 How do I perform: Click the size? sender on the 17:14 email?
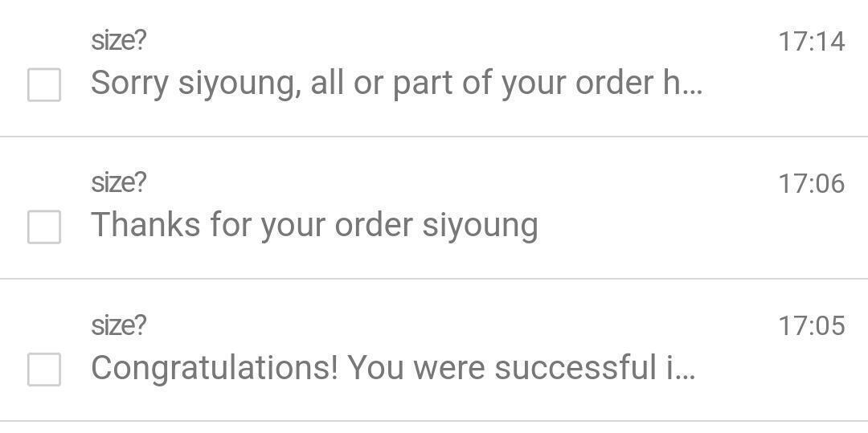[x=119, y=40]
